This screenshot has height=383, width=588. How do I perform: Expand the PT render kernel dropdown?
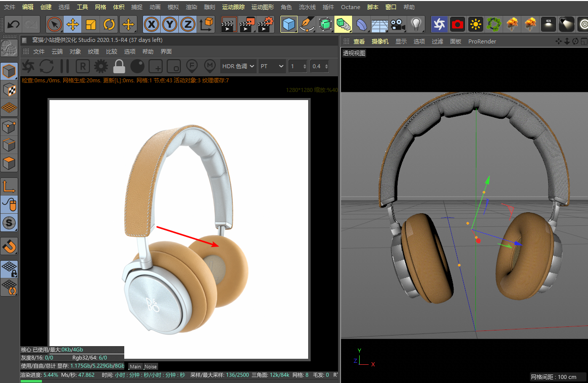point(272,66)
